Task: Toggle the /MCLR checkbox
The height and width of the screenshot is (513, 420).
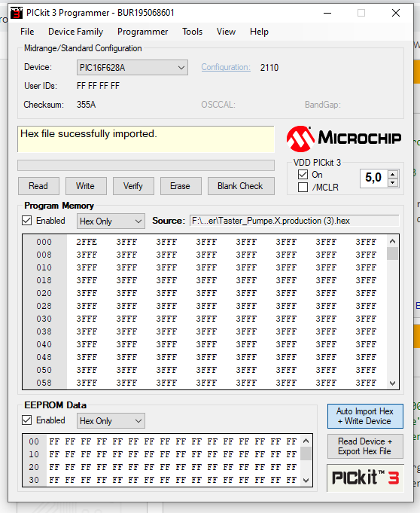Action: 303,187
